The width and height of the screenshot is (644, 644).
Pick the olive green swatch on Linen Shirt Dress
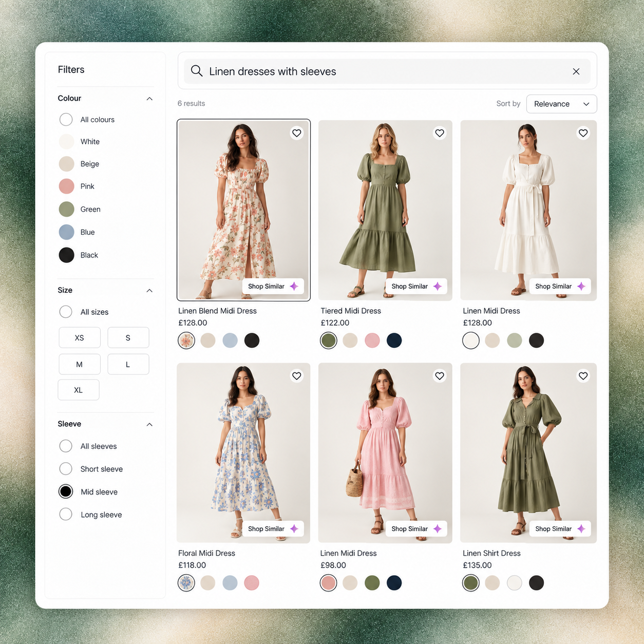(471, 582)
